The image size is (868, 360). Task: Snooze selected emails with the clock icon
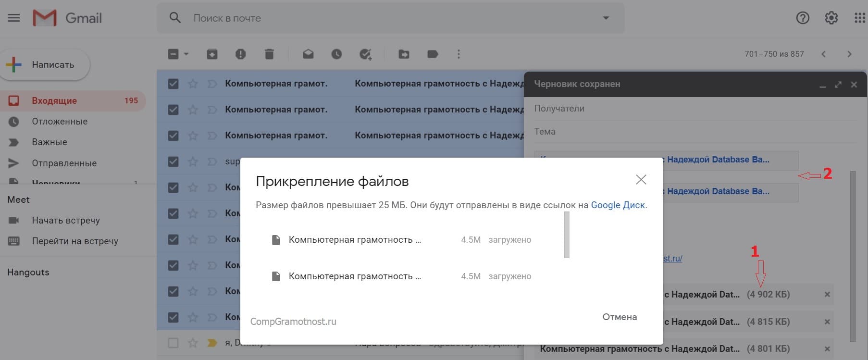[x=336, y=54]
